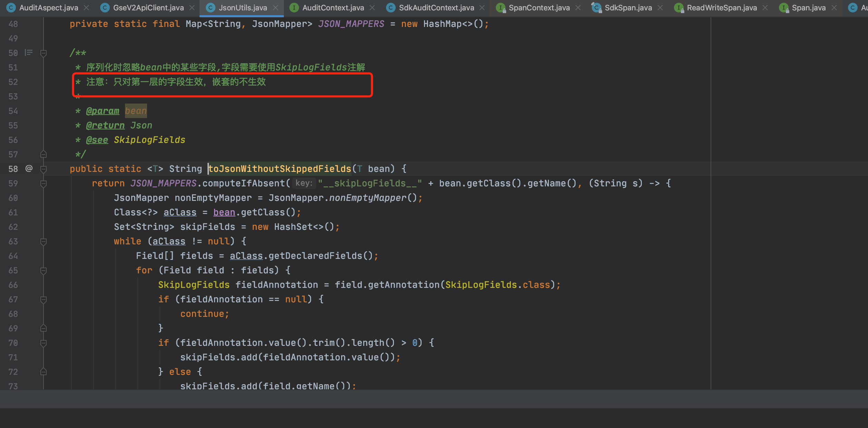Click the @return Javadoc link
Screen dimensions: 868x428
click(x=105, y=125)
